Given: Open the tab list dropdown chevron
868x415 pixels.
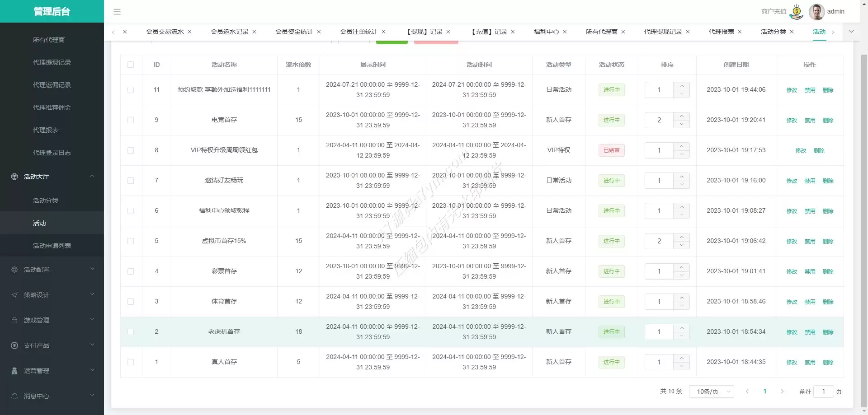Looking at the screenshot, I should point(851,32).
